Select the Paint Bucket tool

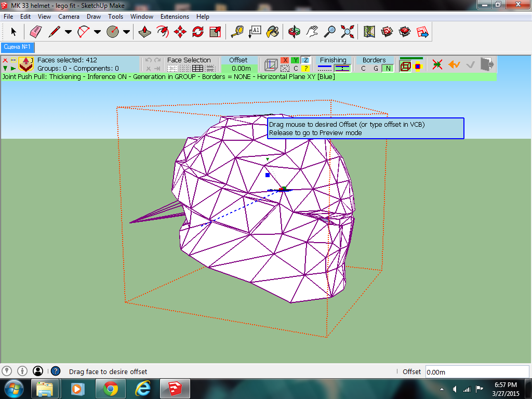pyautogui.click(x=272, y=32)
